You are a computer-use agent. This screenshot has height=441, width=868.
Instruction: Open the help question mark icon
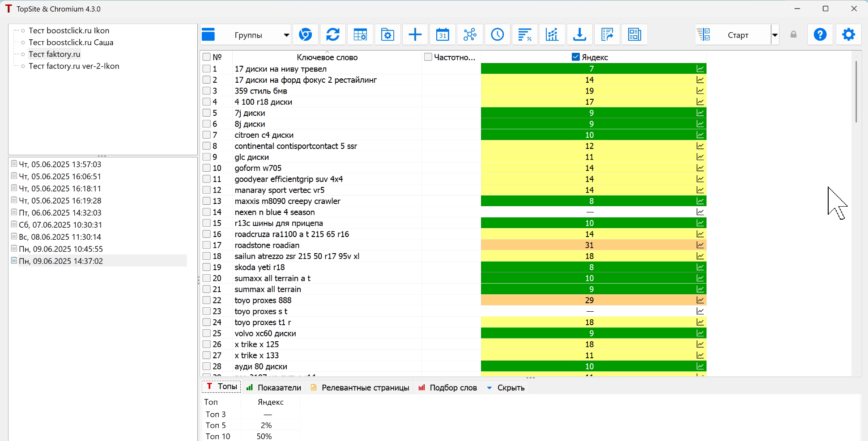(x=820, y=34)
